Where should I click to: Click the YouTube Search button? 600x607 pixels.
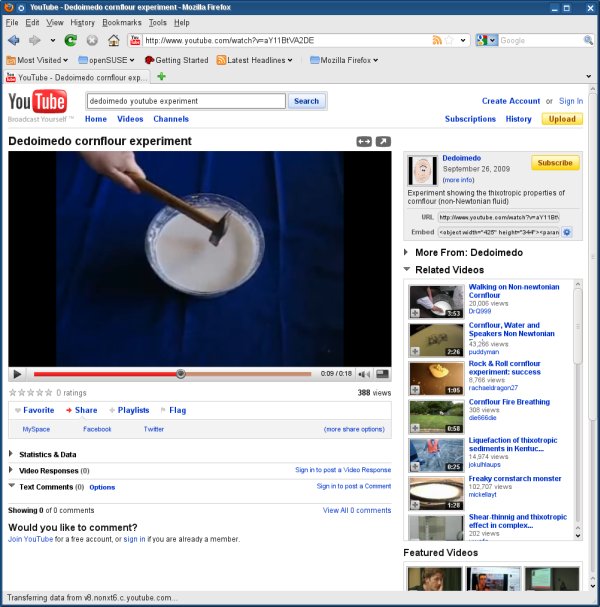pyautogui.click(x=306, y=101)
